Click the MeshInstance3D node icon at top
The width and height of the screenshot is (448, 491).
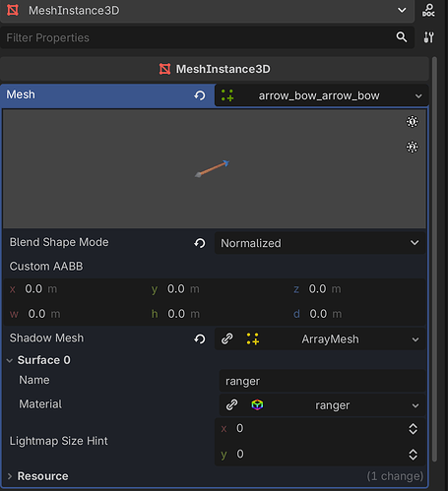coord(13,10)
